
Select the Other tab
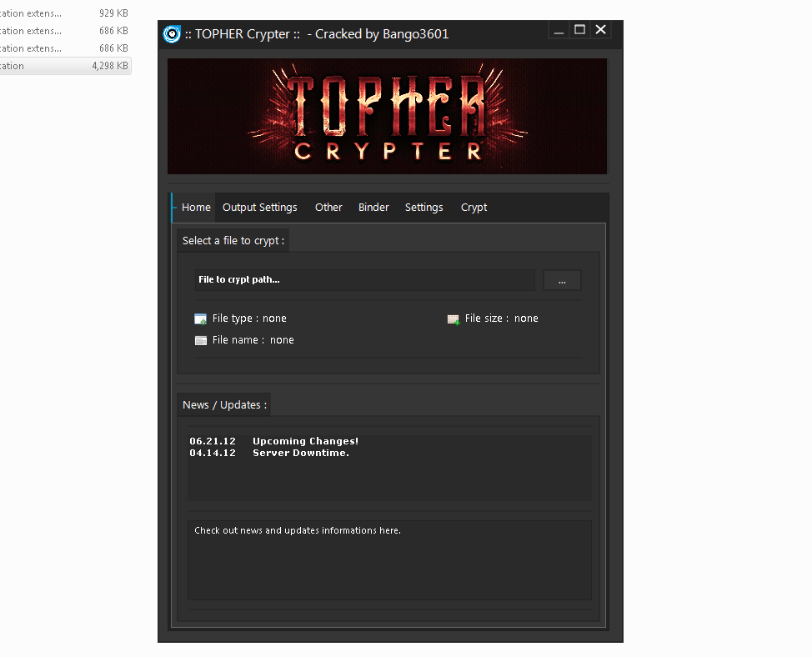tap(328, 208)
